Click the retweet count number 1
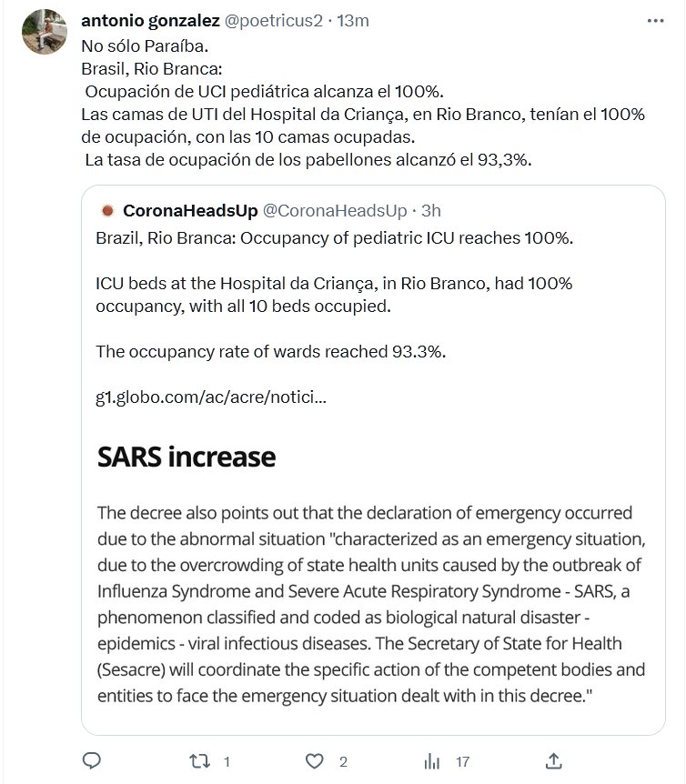Screen dimensions: 686x784 point(227,761)
